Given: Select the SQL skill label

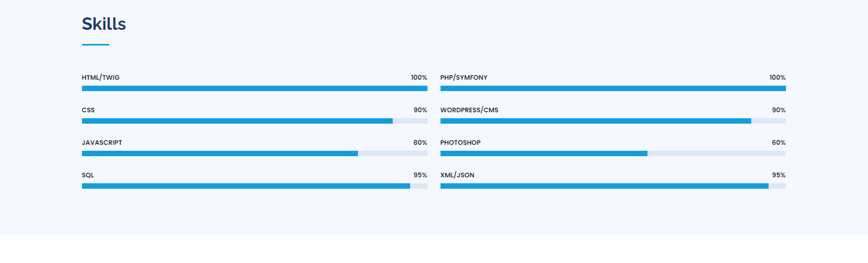Looking at the screenshot, I should [88, 175].
